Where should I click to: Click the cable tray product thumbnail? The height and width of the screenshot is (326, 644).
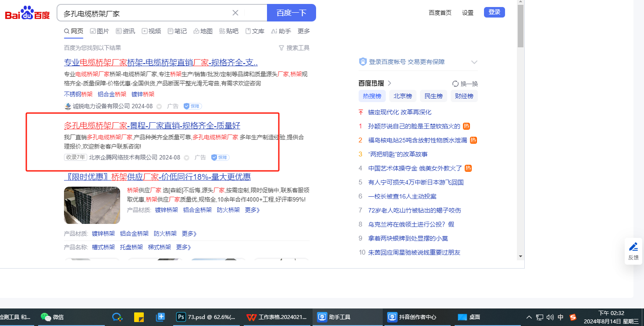(x=93, y=206)
